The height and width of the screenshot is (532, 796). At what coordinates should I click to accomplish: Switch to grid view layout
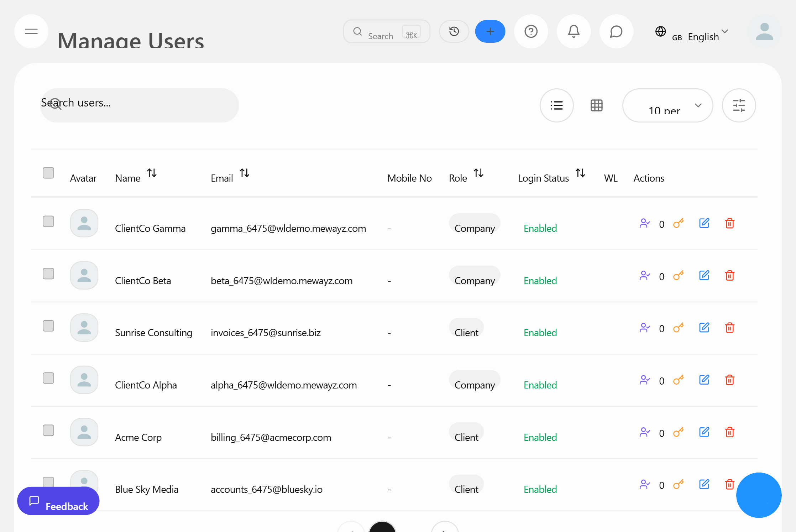click(x=596, y=105)
